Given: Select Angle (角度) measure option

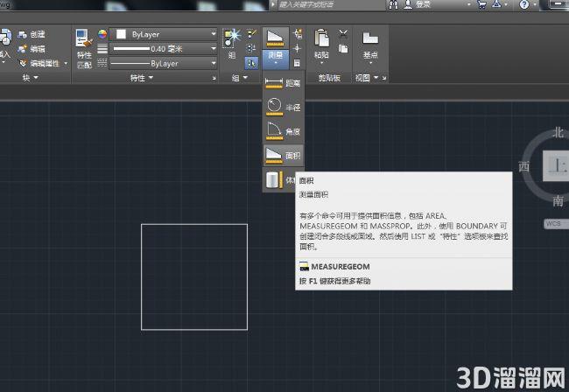Looking at the screenshot, I should (284, 131).
